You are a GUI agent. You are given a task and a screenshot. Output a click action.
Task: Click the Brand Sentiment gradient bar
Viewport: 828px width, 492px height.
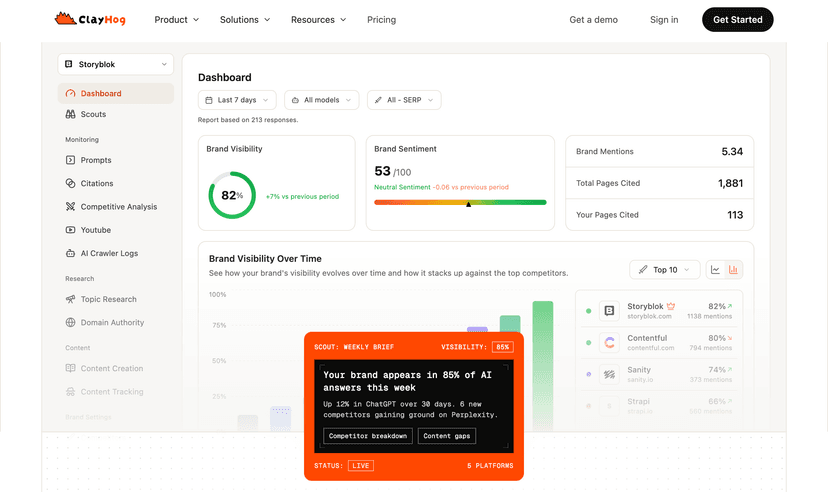pyautogui.click(x=460, y=202)
